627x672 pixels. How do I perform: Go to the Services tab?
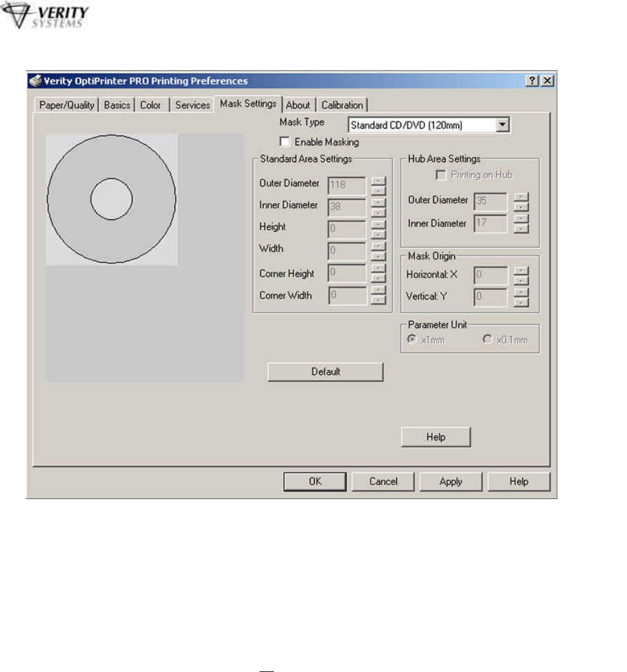pyautogui.click(x=192, y=105)
